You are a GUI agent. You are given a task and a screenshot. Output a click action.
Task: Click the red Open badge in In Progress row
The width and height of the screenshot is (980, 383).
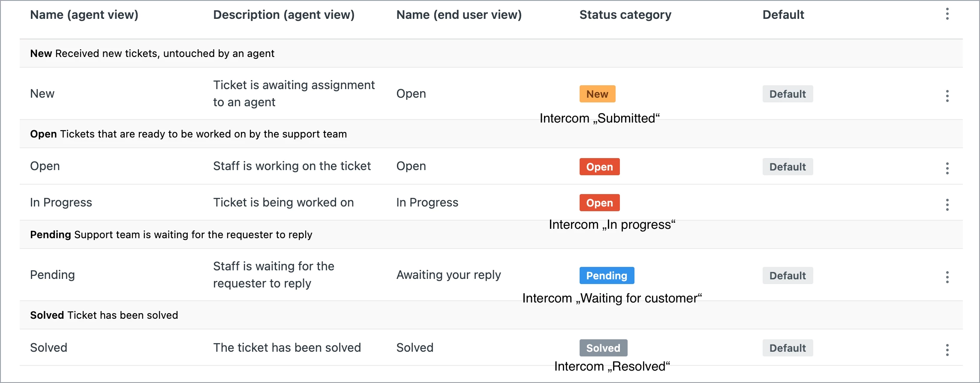(x=599, y=203)
